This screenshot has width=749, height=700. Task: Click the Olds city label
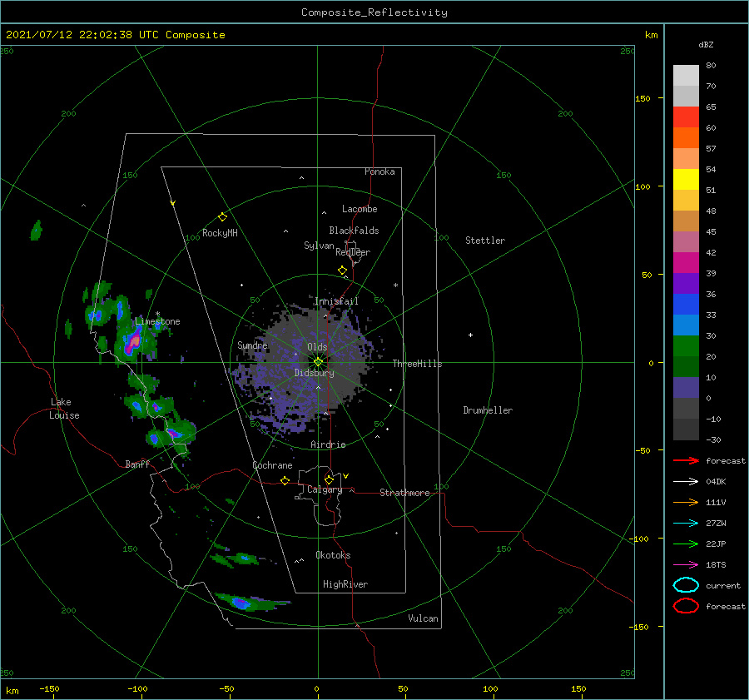[x=317, y=347]
